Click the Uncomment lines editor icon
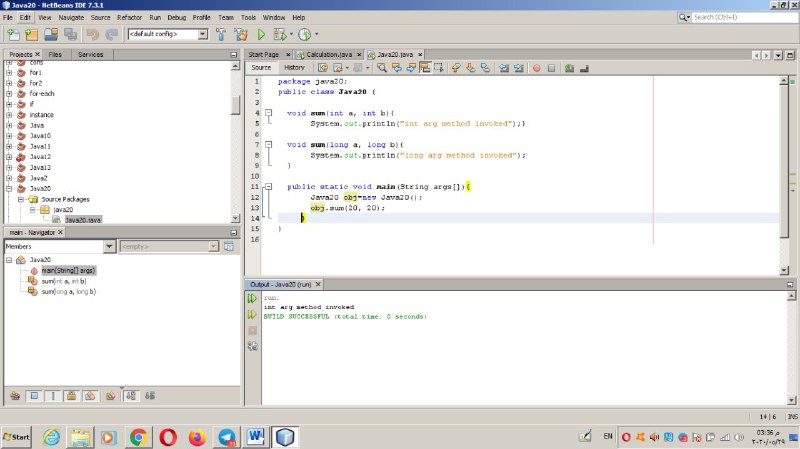 584,68
